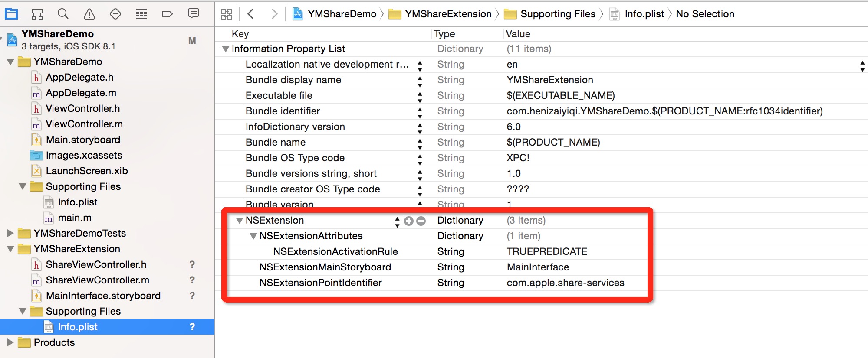Open the Find navigator tab
The image size is (868, 358).
[63, 14]
